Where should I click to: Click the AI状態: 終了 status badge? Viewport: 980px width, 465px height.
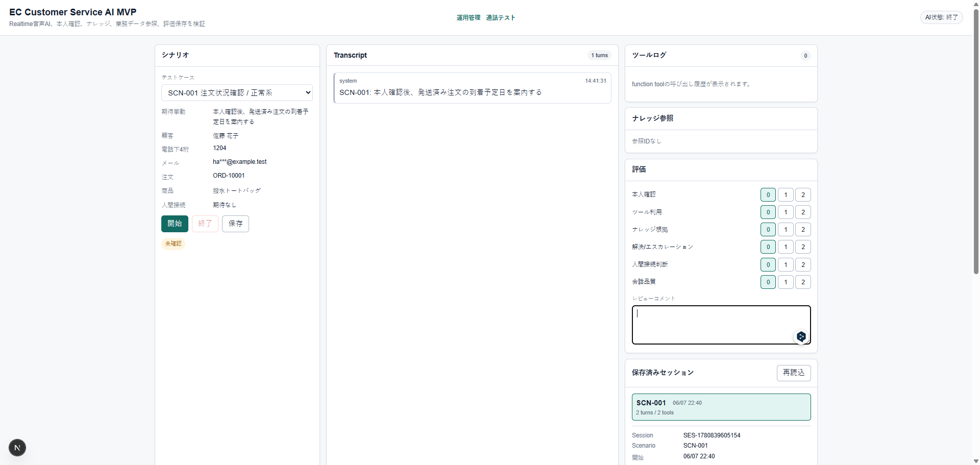[942, 17]
